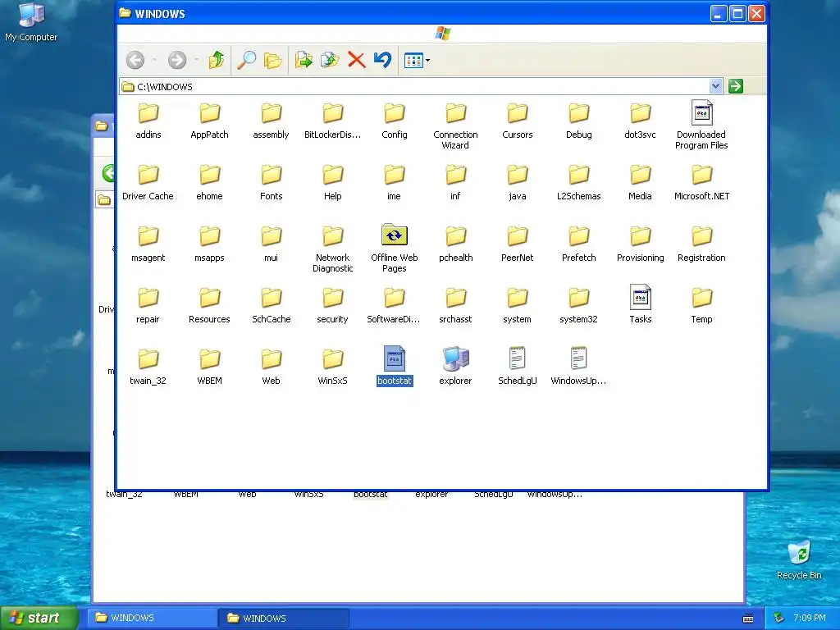Select the WBEM folder

[209, 367]
